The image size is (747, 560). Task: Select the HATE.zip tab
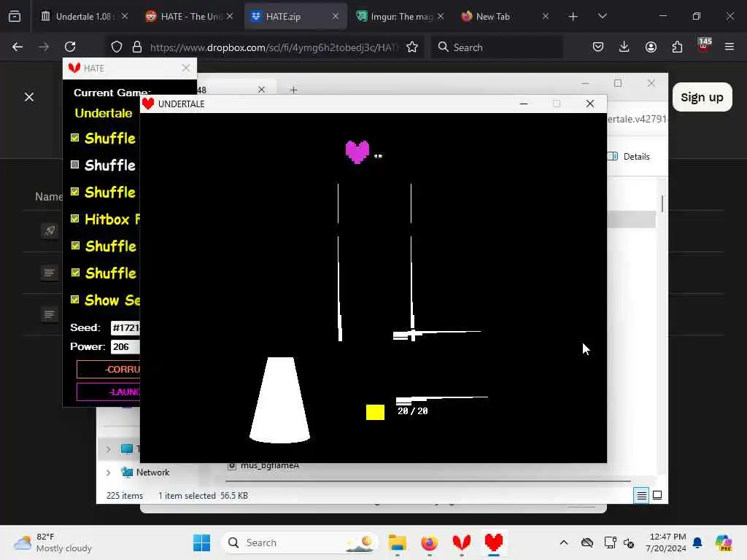pos(295,17)
